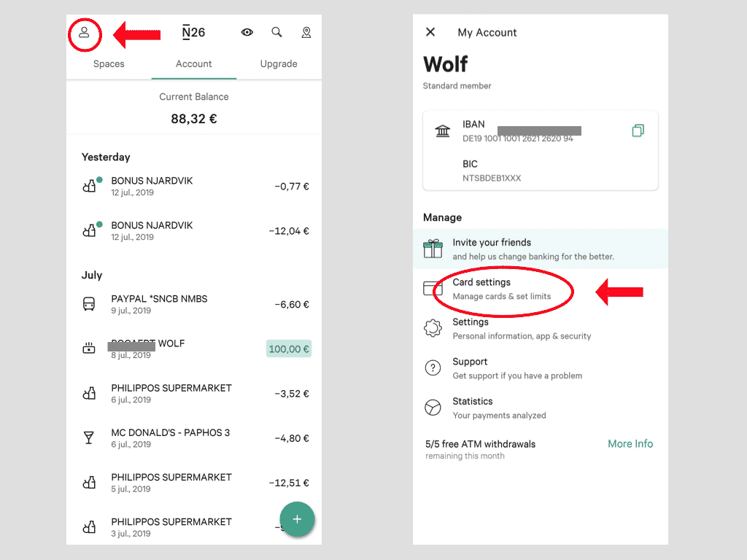Toggle balance visibility with eye icon
This screenshot has width=747, height=560.
pyautogui.click(x=247, y=32)
